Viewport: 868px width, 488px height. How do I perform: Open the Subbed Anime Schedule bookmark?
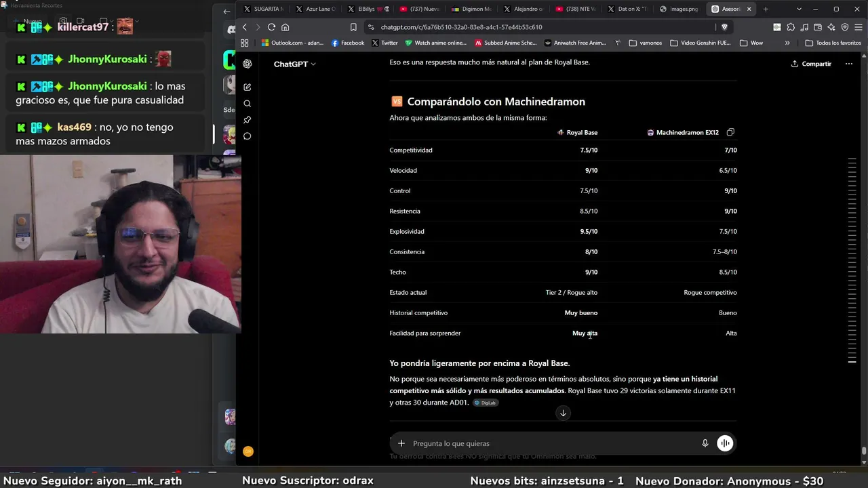505,43
